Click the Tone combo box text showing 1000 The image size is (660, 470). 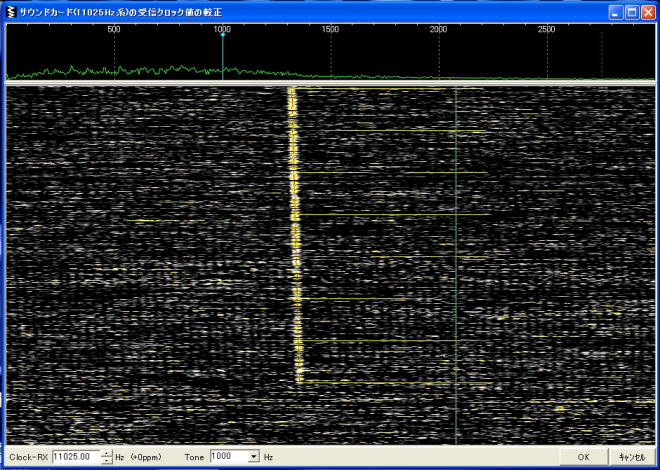(x=226, y=457)
